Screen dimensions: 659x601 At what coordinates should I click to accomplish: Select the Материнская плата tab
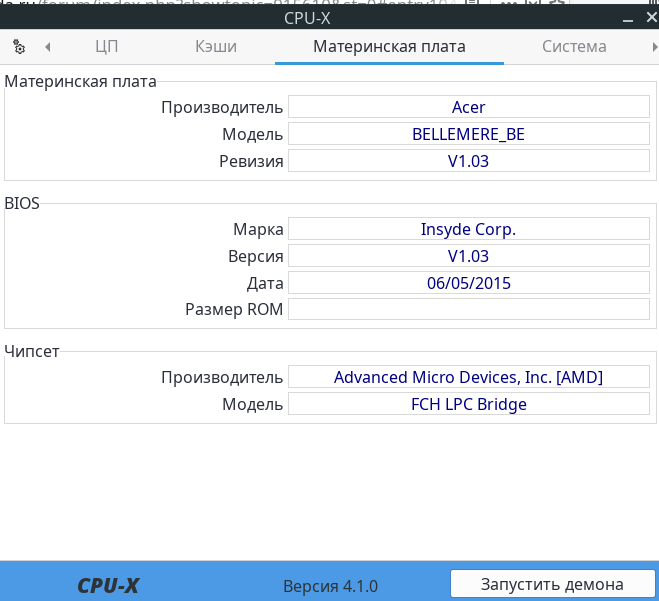click(389, 47)
